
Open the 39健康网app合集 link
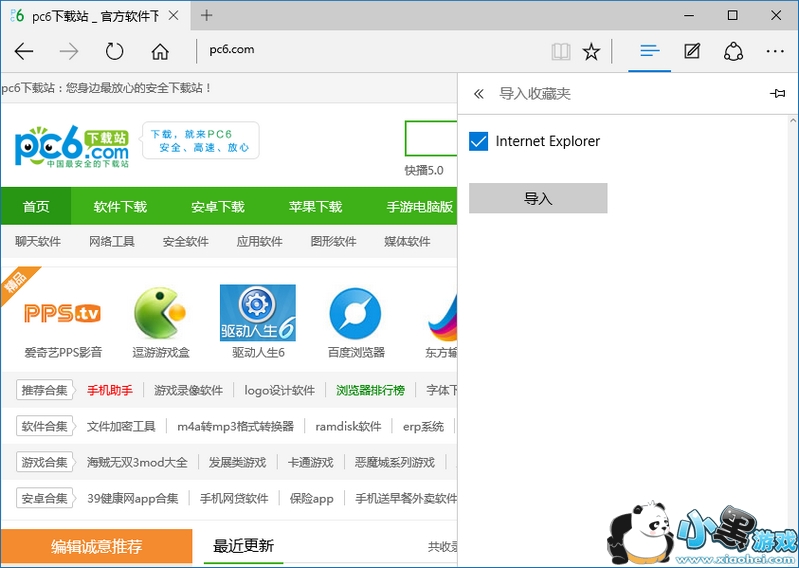(132, 498)
